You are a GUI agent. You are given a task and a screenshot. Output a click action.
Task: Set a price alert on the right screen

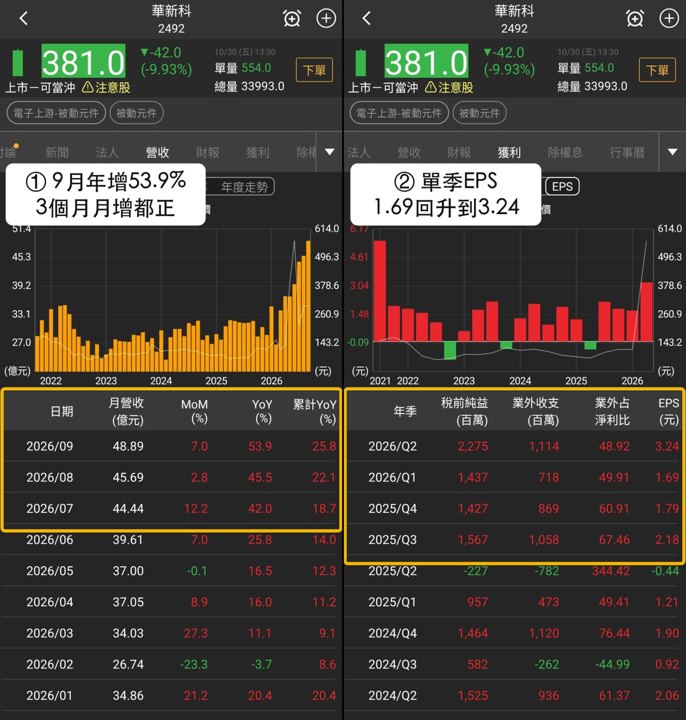click(x=635, y=19)
